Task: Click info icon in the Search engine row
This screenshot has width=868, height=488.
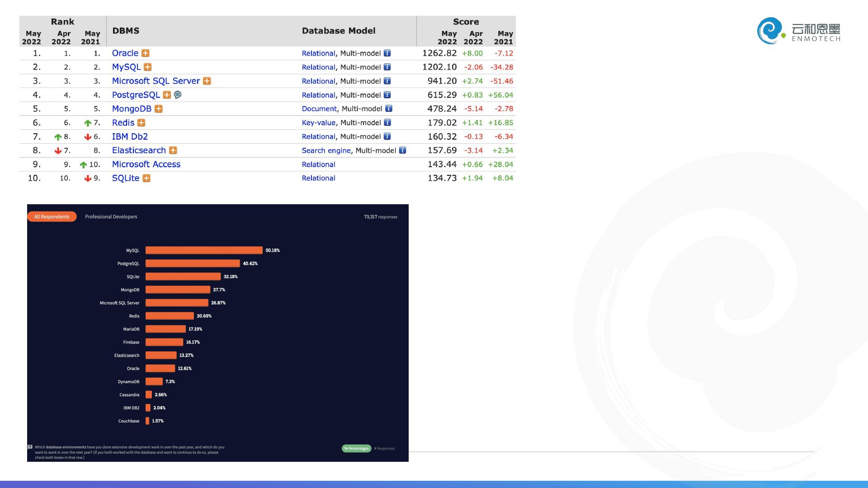Action: pyautogui.click(x=402, y=150)
